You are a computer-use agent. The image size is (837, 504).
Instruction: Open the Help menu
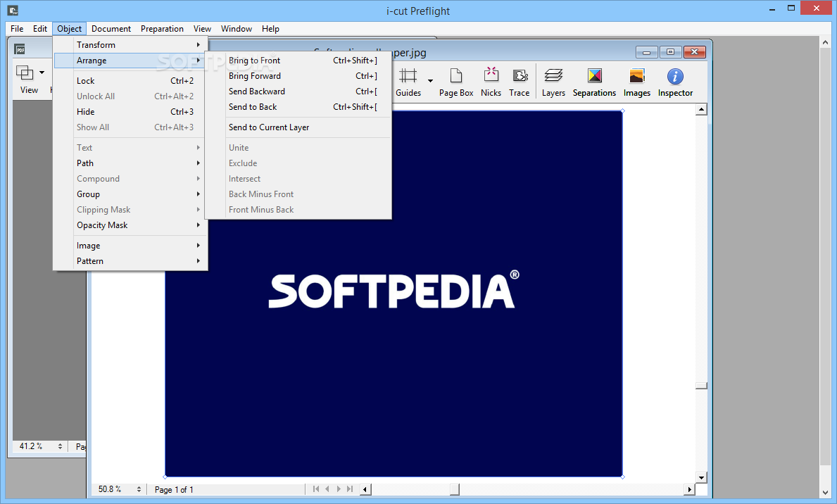(270, 29)
